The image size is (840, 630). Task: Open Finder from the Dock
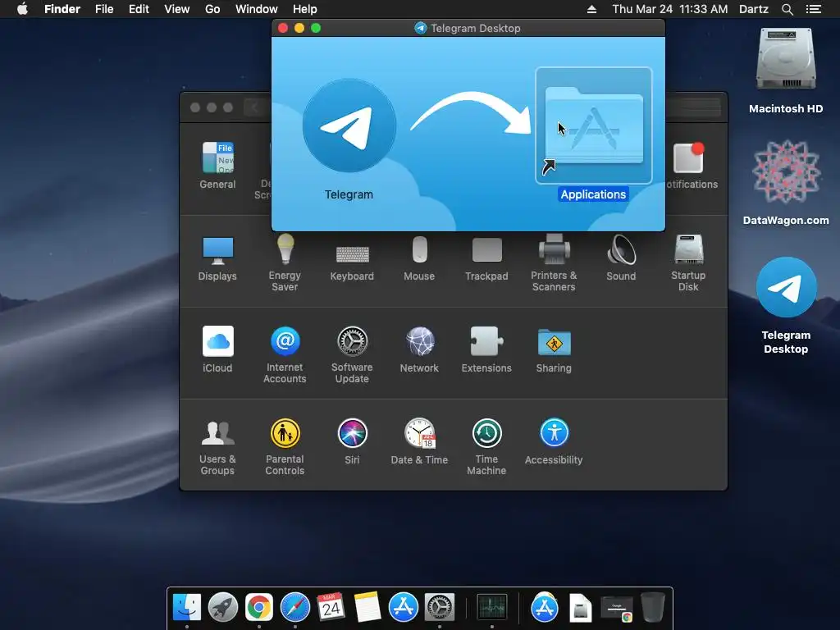187,608
